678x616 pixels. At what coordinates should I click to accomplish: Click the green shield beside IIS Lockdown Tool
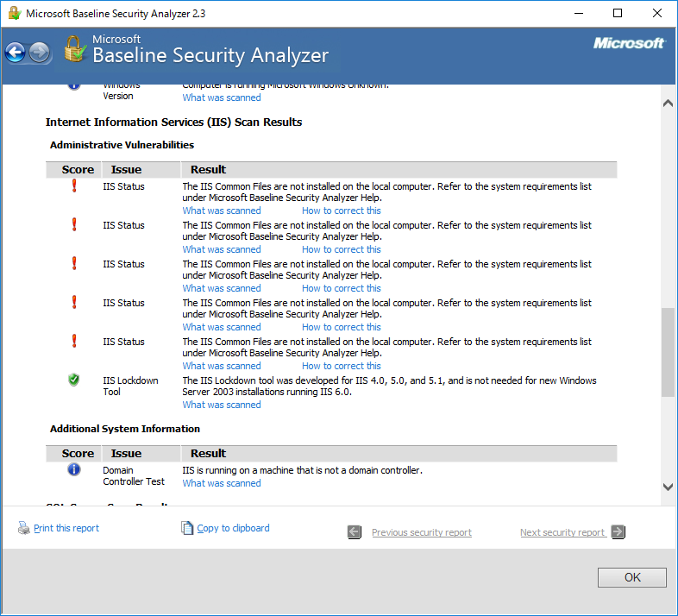coord(74,380)
